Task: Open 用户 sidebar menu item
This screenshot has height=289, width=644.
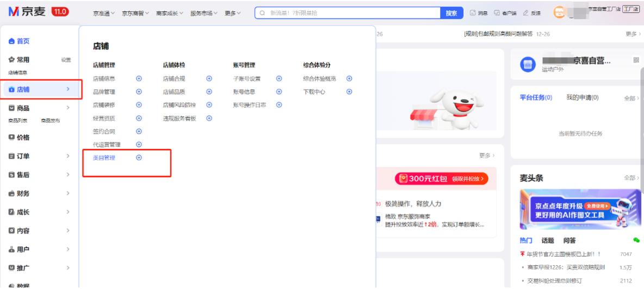Action: click(19, 249)
